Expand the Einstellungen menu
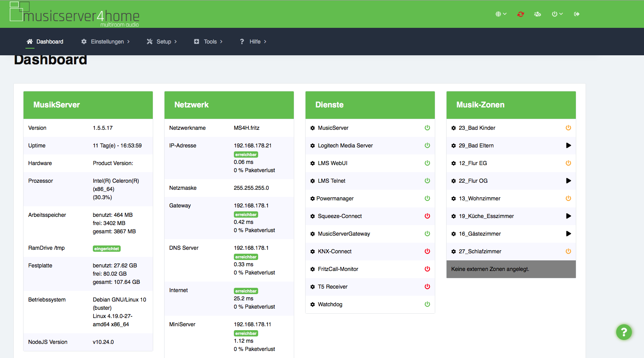This screenshot has height=358, width=644. coord(105,42)
